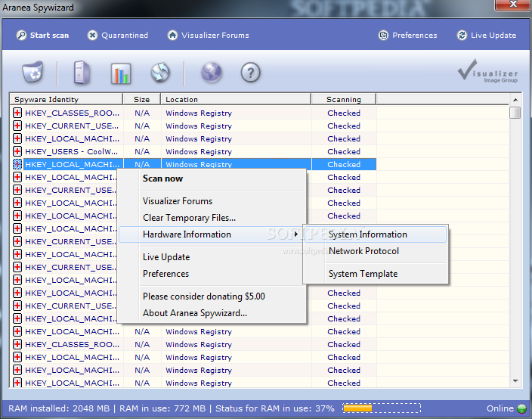Expand HKEY_CURRENT_USE entry just below top HKEY_CLASSES_ROO
532x419 pixels.
pos(17,126)
